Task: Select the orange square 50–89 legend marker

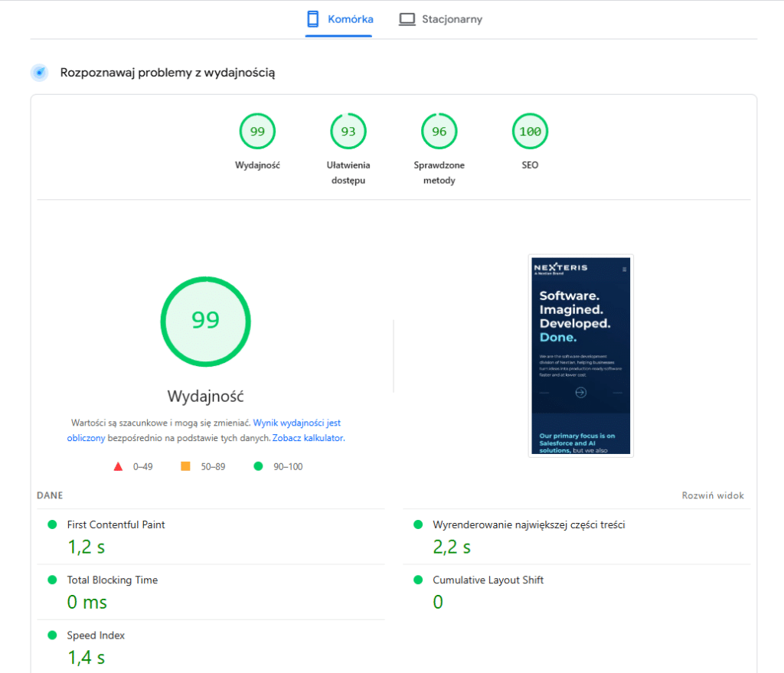Action: (184, 465)
